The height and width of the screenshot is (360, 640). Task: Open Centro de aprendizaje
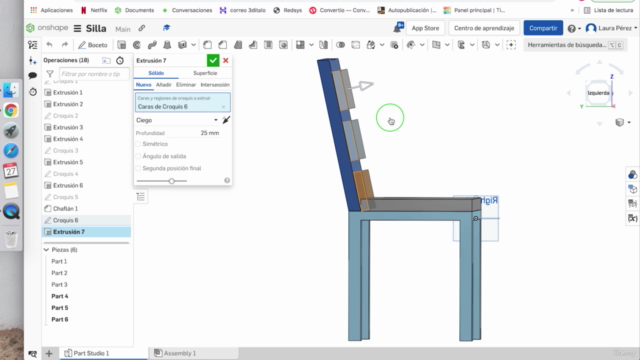tap(484, 28)
